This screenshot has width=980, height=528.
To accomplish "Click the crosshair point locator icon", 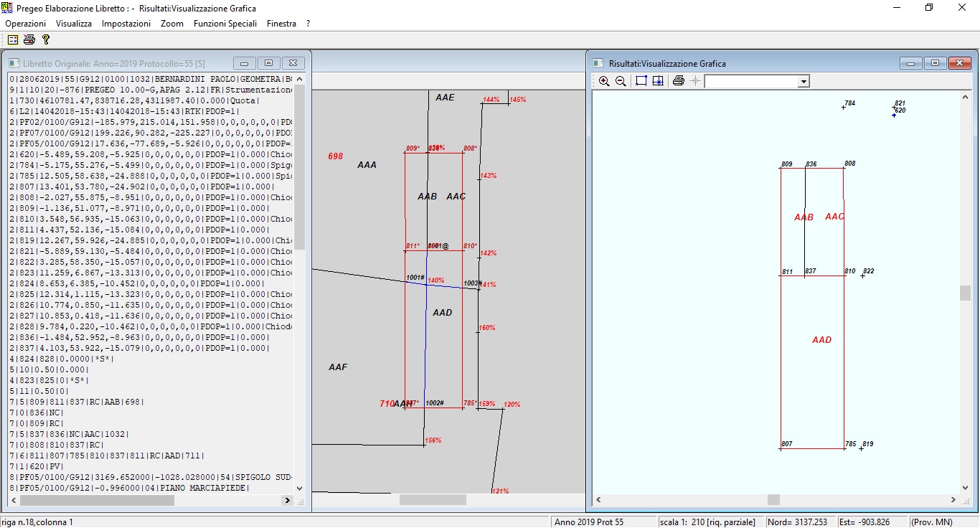I will tap(695, 81).
